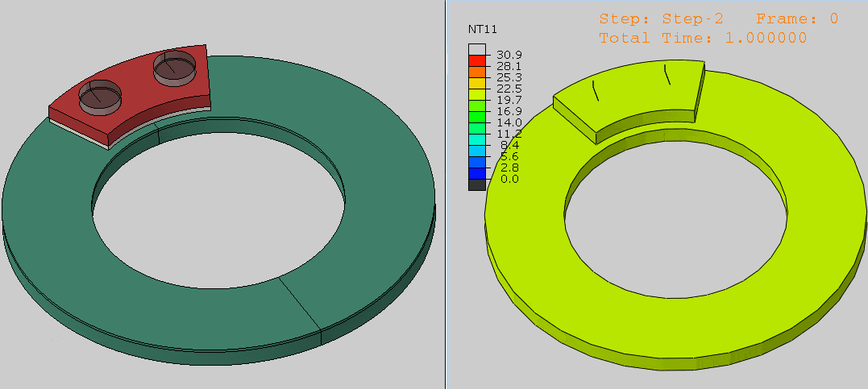Click the cyan legend color band
This screenshot has width=868, height=389.
click(477, 139)
